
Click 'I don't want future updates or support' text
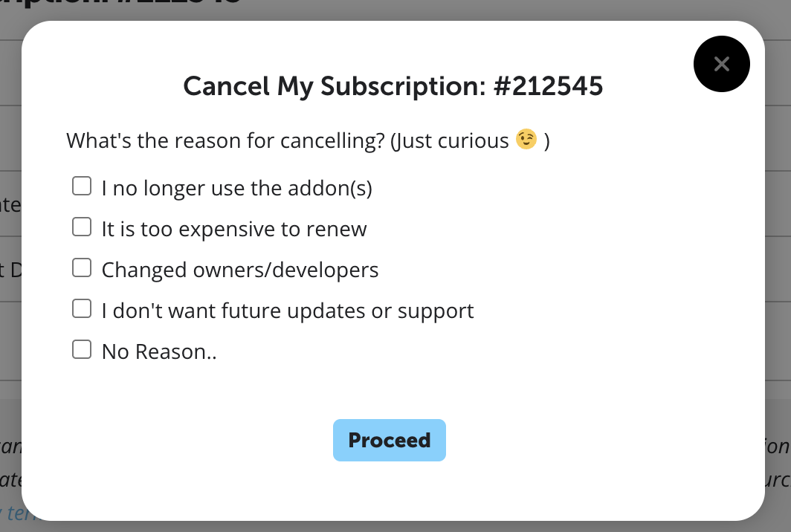pos(288,311)
